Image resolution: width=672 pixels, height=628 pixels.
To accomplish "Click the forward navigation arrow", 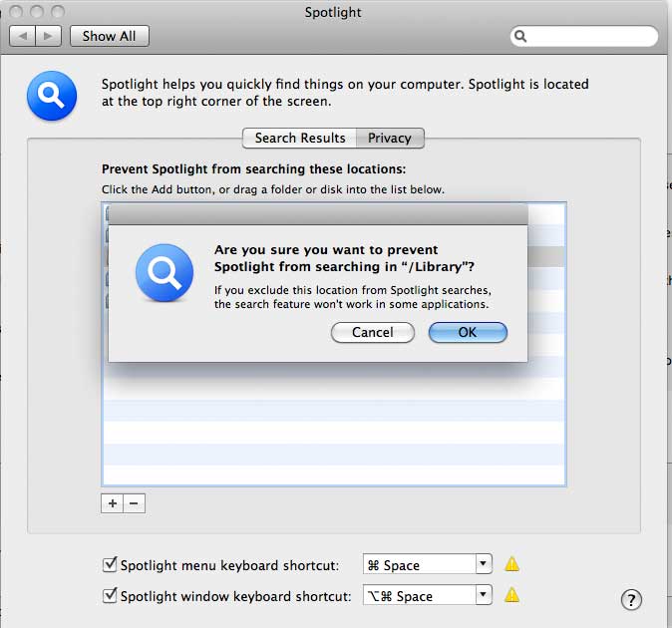I will [x=49, y=36].
